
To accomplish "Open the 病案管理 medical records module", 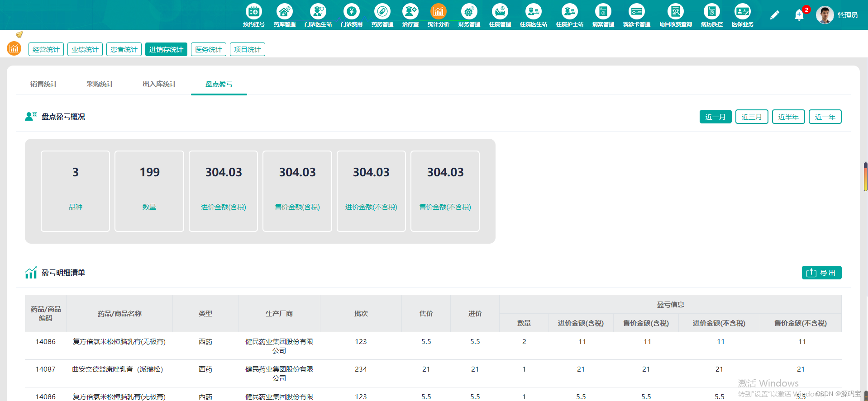I will [x=603, y=15].
